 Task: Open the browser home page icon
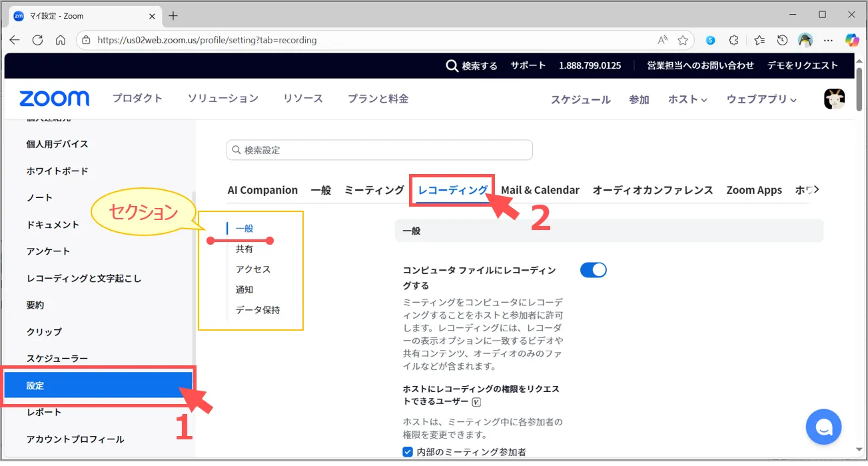point(61,40)
